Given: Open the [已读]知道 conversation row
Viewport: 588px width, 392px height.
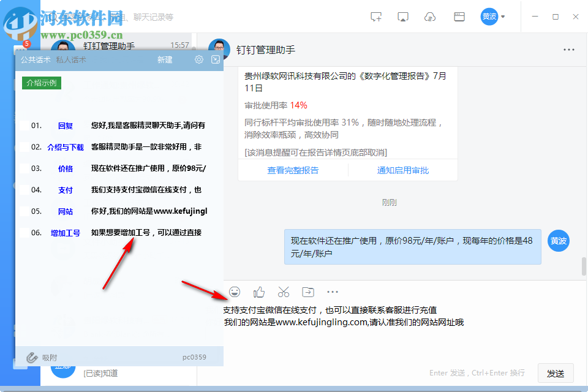Looking at the screenshot, I should (118, 373).
